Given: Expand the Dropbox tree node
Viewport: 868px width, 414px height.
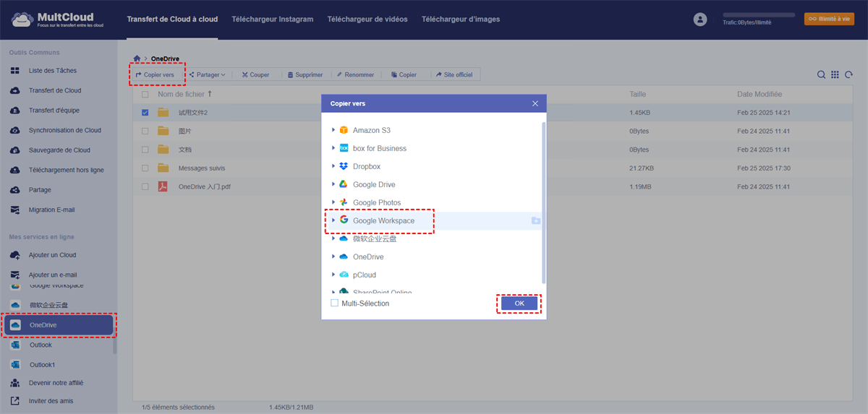Looking at the screenshot, I should pyautogui.click(x=333, y=166).
